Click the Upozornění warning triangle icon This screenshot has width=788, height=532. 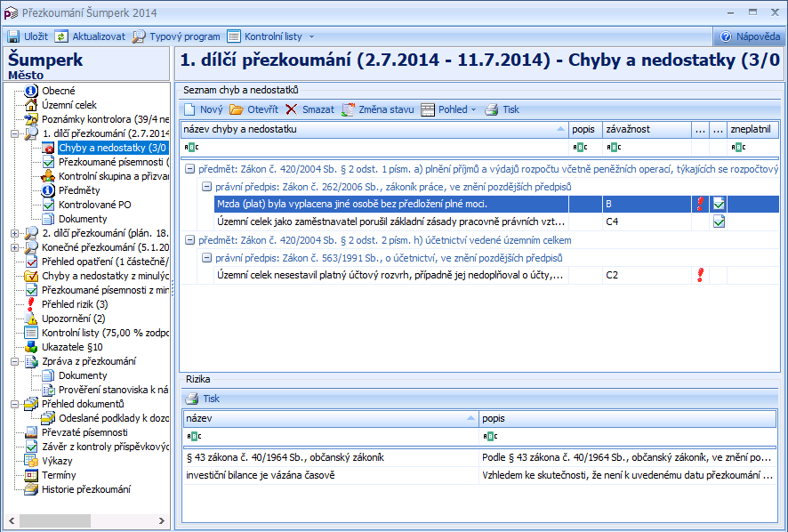coord(31,318)
